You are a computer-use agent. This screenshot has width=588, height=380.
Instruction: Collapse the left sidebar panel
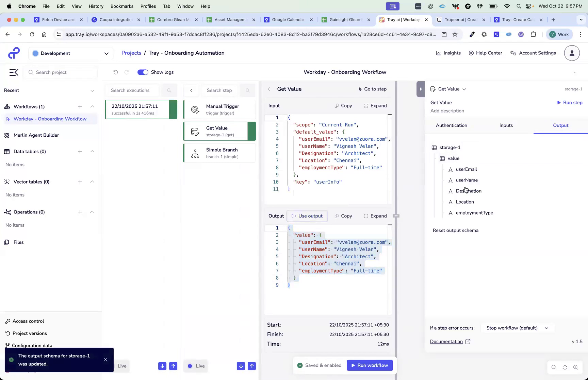click(14, 72)
